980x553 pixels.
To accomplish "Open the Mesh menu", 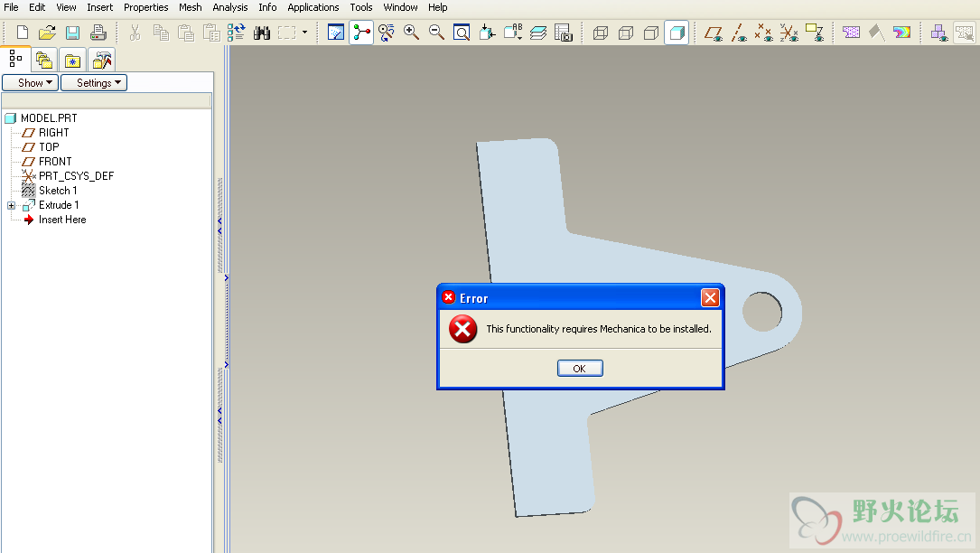I will coord(190,7).
